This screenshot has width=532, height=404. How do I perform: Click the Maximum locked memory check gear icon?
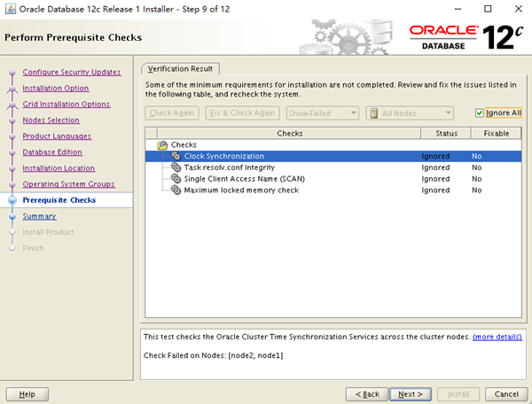(176, 190)
